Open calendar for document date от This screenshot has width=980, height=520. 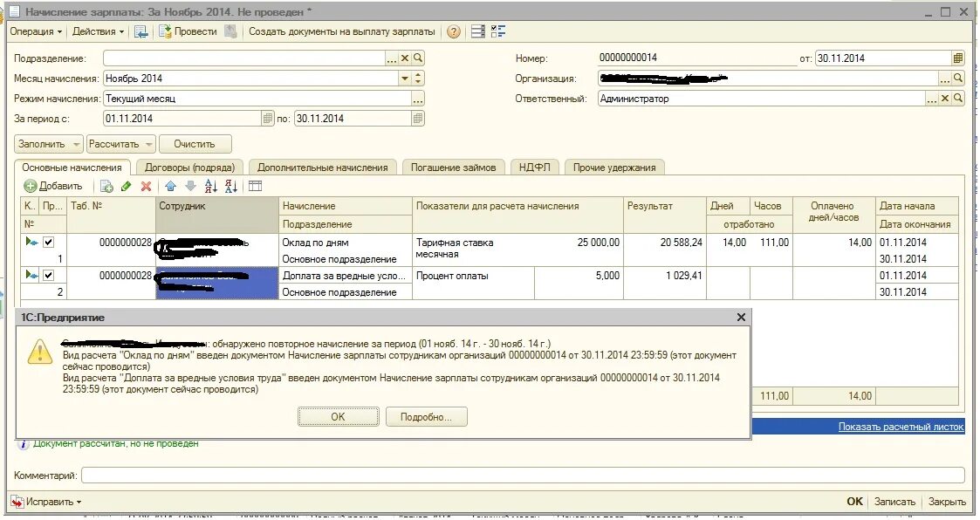coord(958,58)
